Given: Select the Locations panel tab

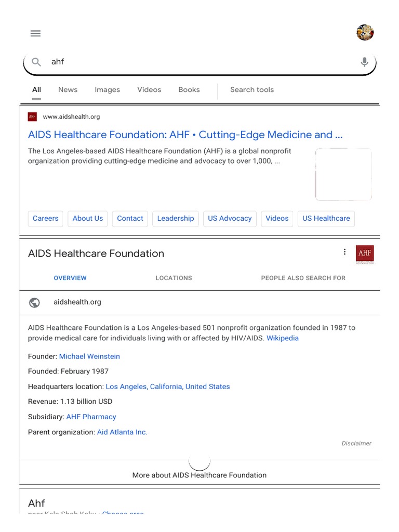Looking at the screenshot, I should [x=174, y=278].
